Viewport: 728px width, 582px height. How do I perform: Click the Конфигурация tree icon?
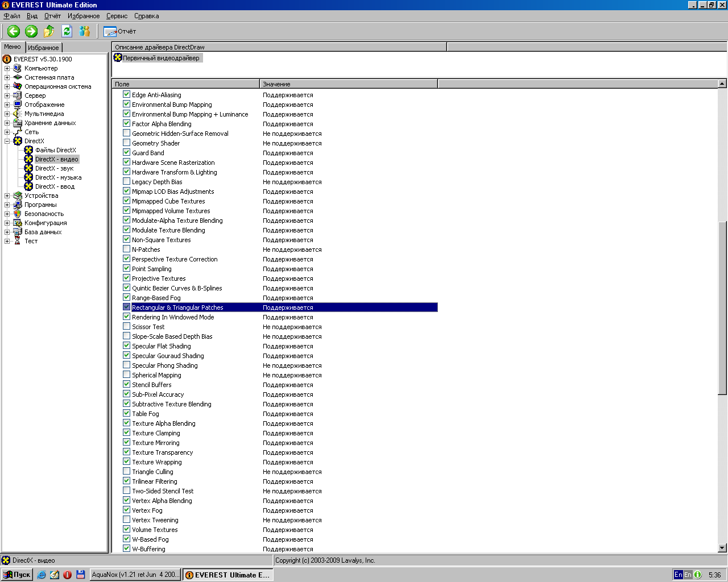pos(18,223)
